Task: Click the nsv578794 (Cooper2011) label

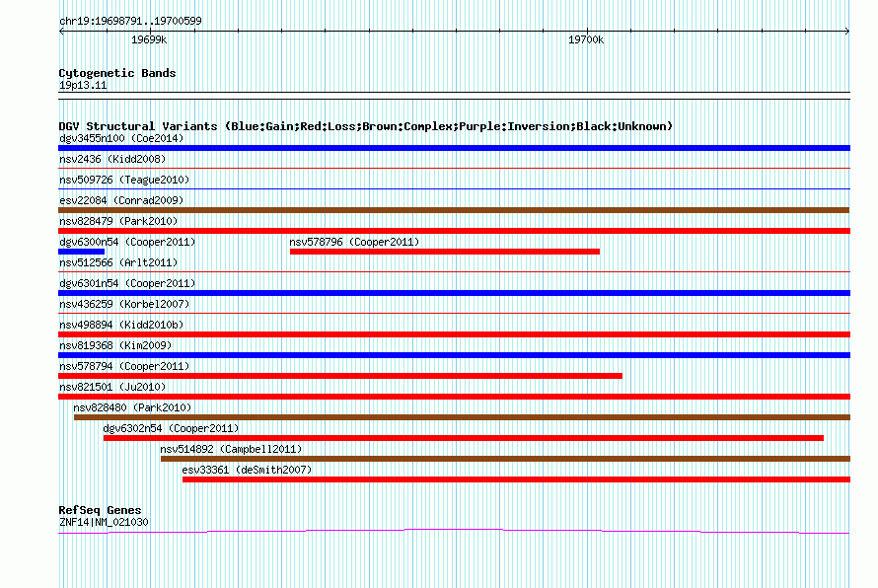Action: pos(124,366)
